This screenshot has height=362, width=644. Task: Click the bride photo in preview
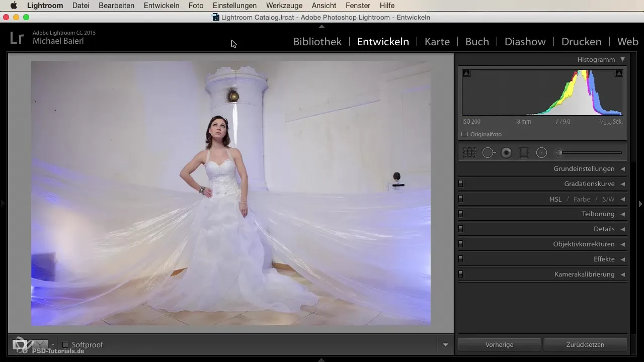pyautogui.click(x=231, y=193)
